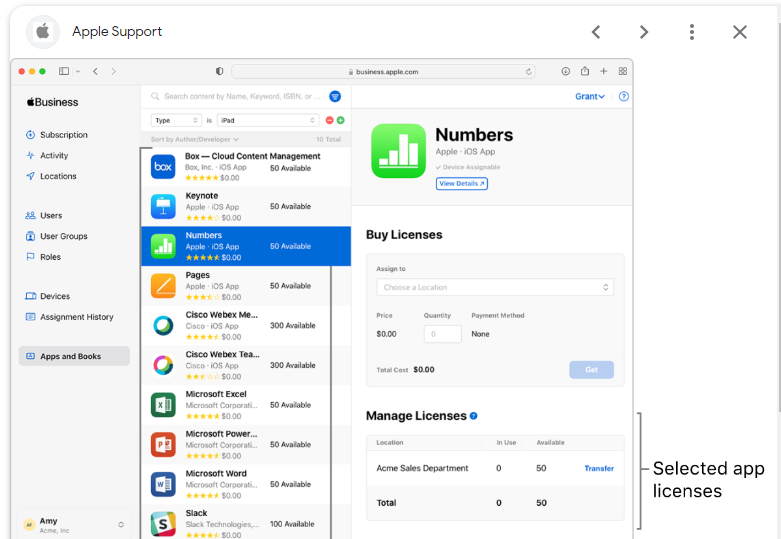Click Safari back arrow

pyautogui.click(x=95, y=71)
